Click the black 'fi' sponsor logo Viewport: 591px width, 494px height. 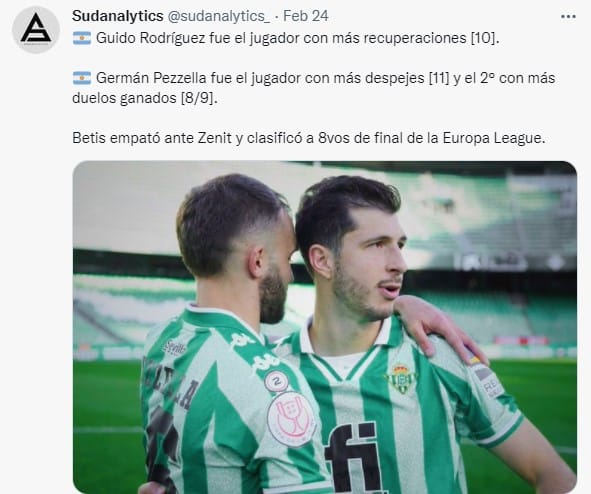(x=353, y=458)
